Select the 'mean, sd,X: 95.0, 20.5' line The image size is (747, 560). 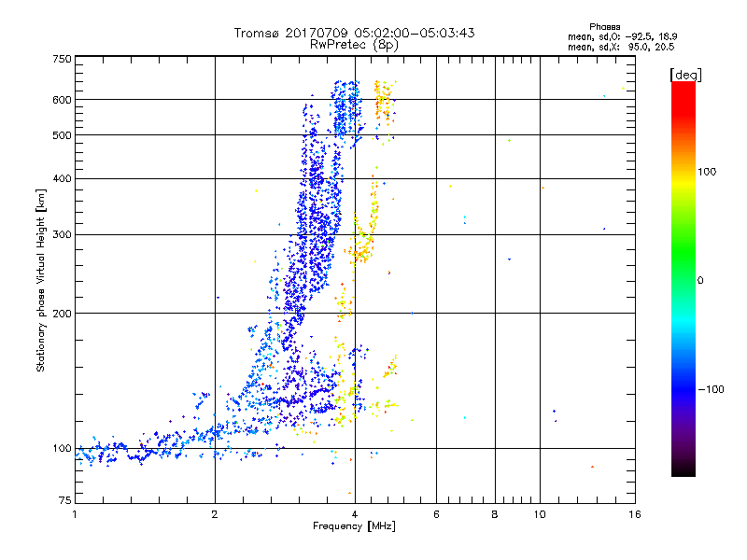[x=621, y=47]
